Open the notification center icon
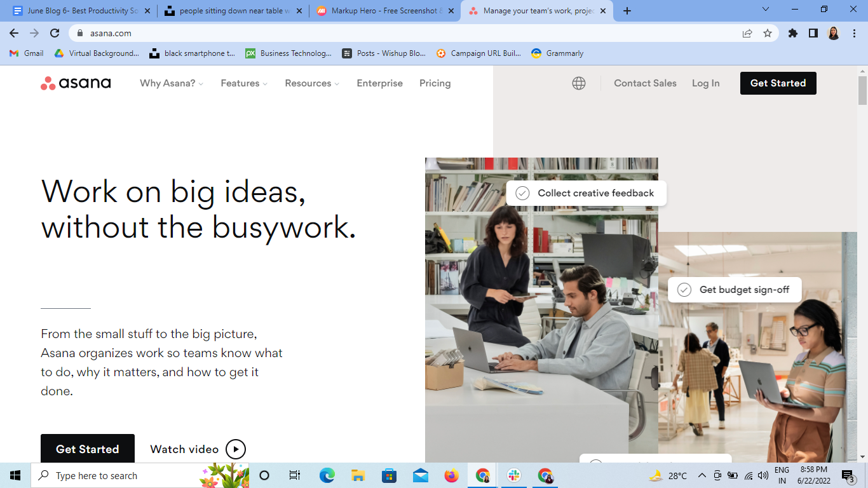Image resolution: width=868 pixels, height=488 pixels. [848, 475]
